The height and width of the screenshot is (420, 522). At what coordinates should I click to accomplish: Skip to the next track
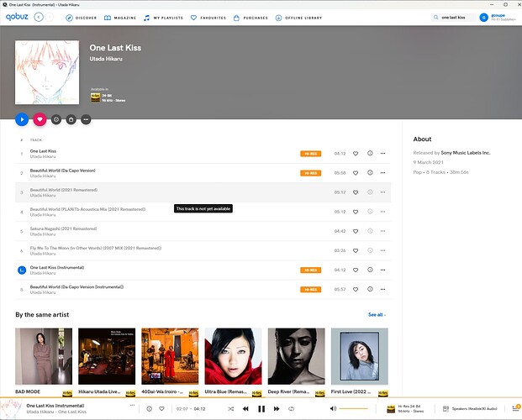coord(277,408)
